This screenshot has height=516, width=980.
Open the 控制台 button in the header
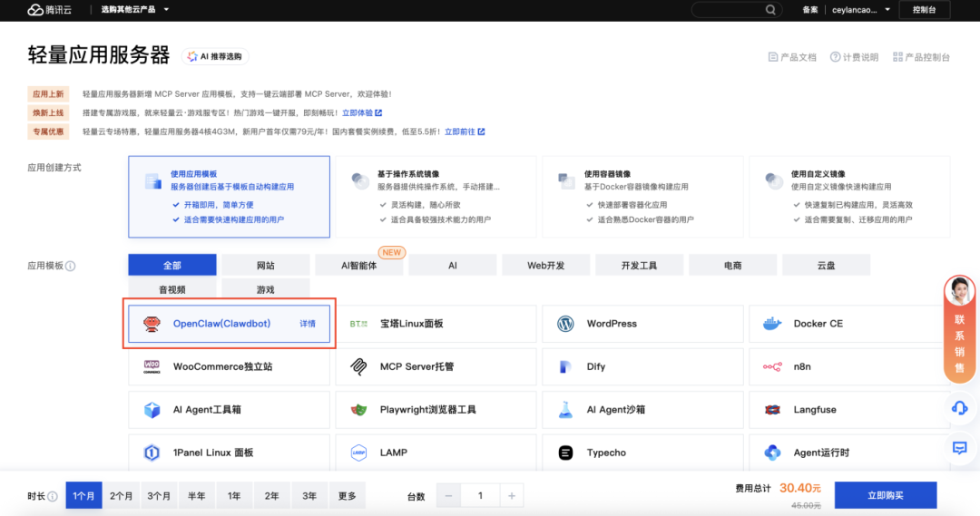click(924, 9)
